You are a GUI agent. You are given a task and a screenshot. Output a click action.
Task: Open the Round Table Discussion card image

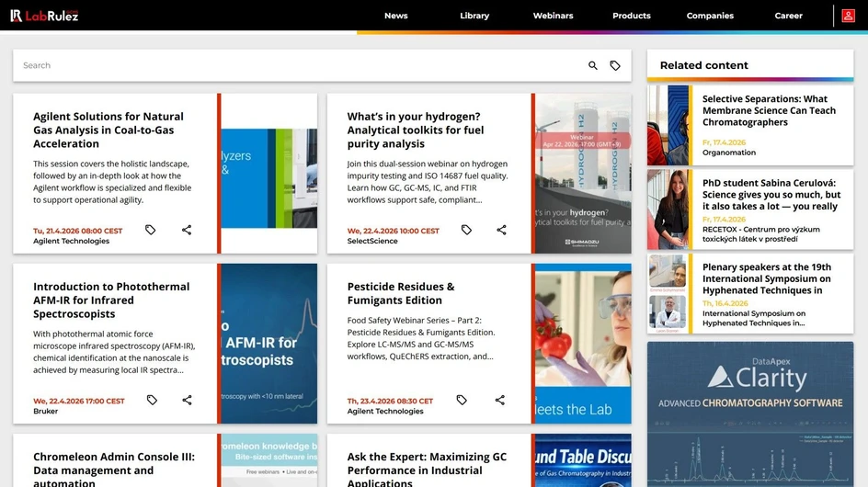click(x=583, y=460)
